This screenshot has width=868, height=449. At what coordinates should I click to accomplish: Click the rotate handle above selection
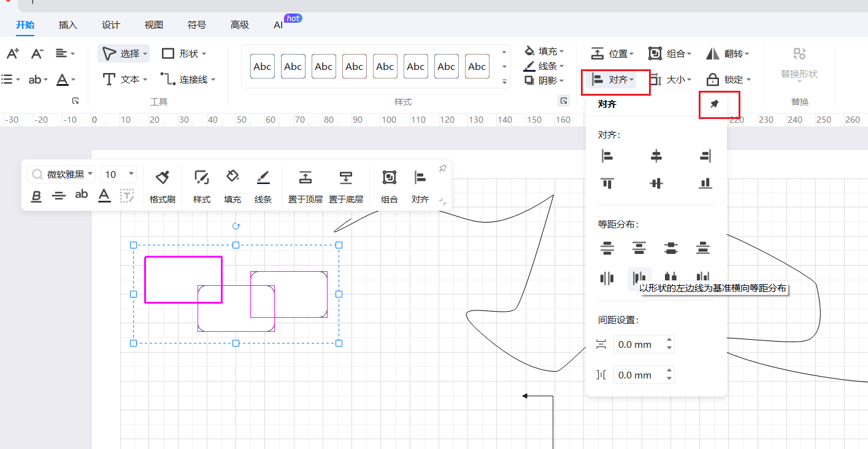236,226
